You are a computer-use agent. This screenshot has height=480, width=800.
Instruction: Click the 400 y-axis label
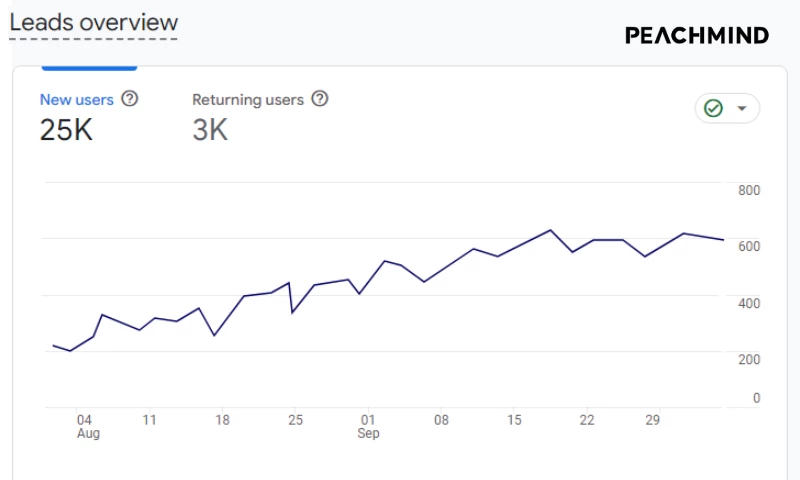click(749, 303)
